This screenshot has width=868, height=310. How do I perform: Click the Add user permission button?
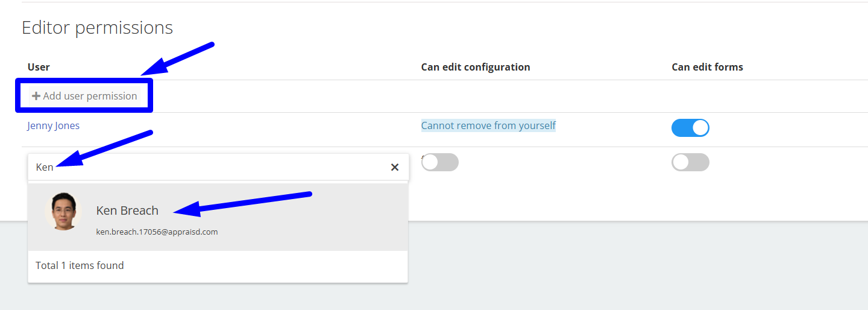point(84,96)
